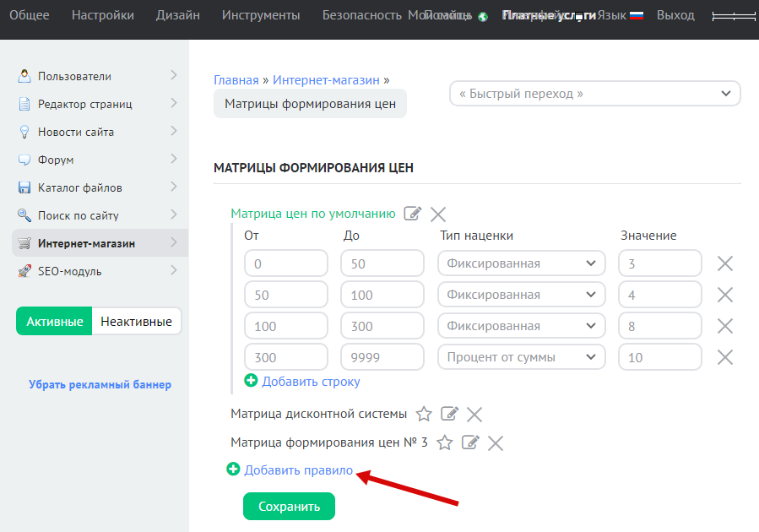Viewport: 759px width, 532px height.
Task: Open the Настройки top menu
Action: click(x=102, y=15)
